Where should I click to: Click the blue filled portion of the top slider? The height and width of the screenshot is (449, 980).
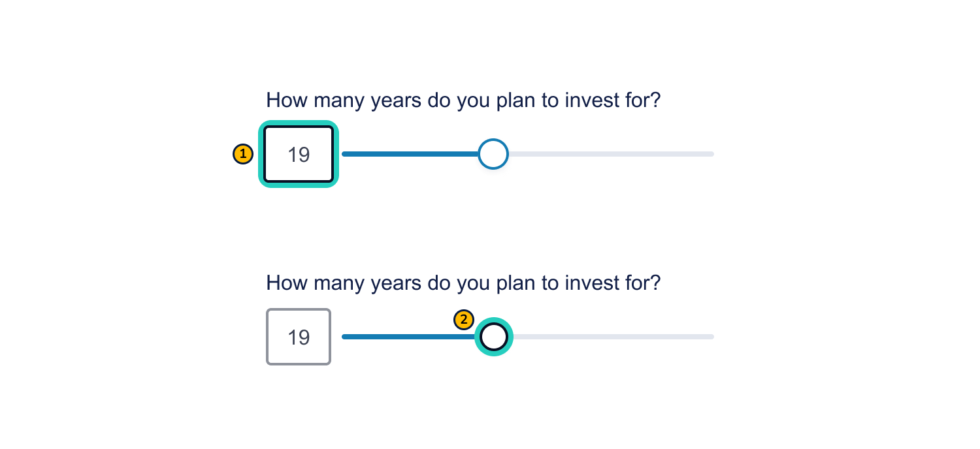412,154
